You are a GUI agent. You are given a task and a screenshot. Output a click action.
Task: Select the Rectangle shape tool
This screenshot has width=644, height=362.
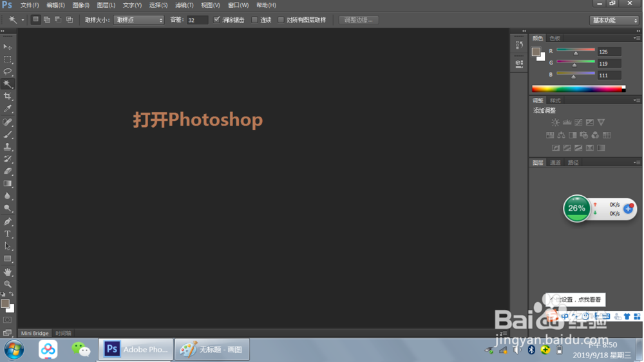pyautogui.click(x=7, y=258)
